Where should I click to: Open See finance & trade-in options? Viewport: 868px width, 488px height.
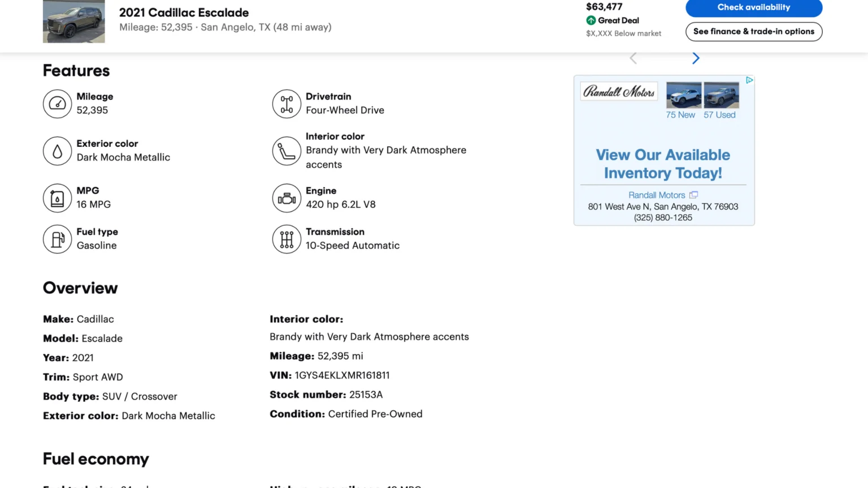coord(754,32)
